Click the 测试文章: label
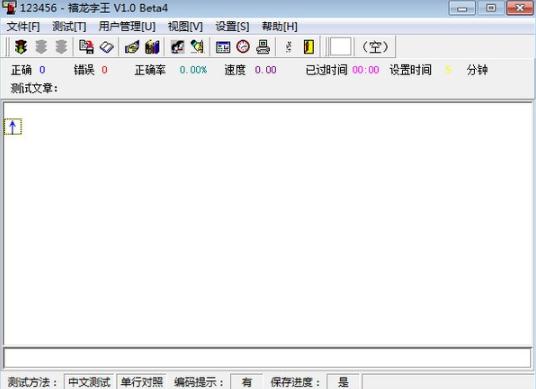Viewport: 536px width, 389px height. [35, 88]
